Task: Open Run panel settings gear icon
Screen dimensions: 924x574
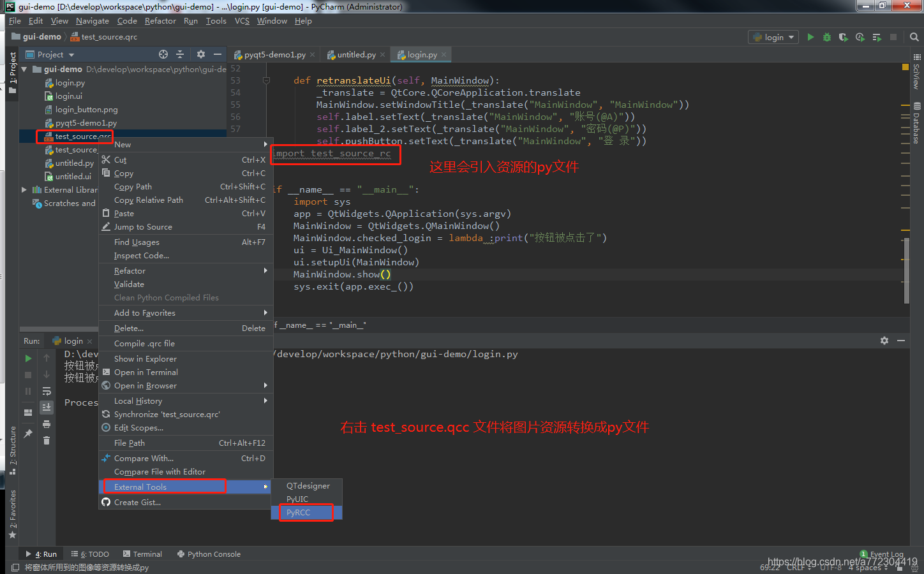Action: [x=884, y=341]
